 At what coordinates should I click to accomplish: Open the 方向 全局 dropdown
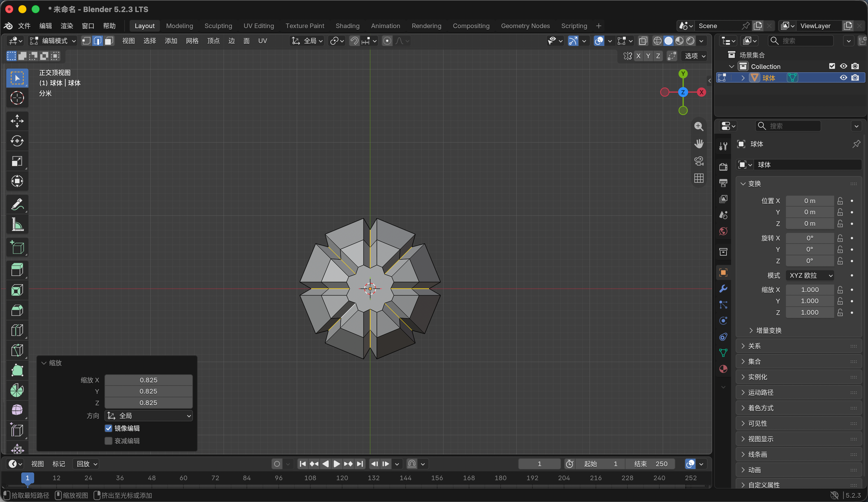[148, 416]
